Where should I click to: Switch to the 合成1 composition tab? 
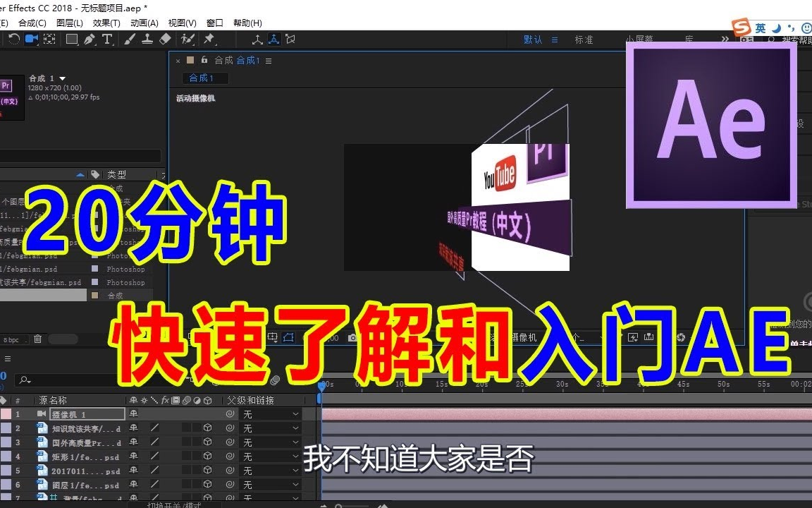pyautogui.click(x=204, y=78)
